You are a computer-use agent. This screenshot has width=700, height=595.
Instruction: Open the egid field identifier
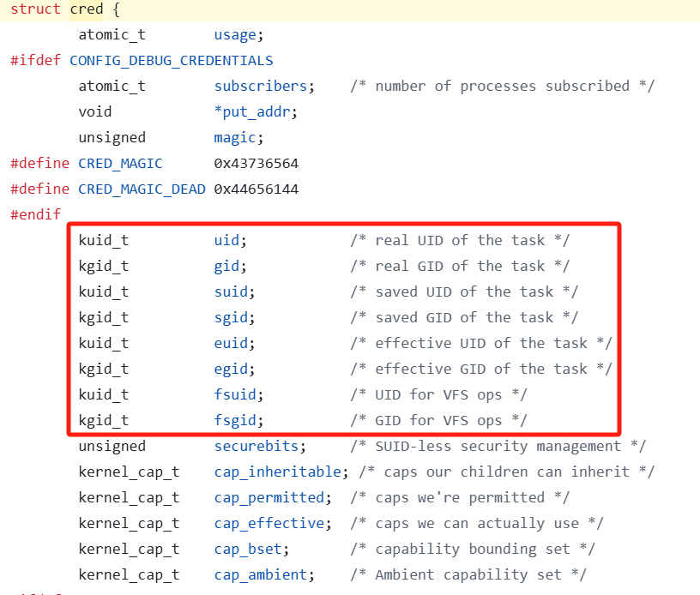click(x=231, y=369)
